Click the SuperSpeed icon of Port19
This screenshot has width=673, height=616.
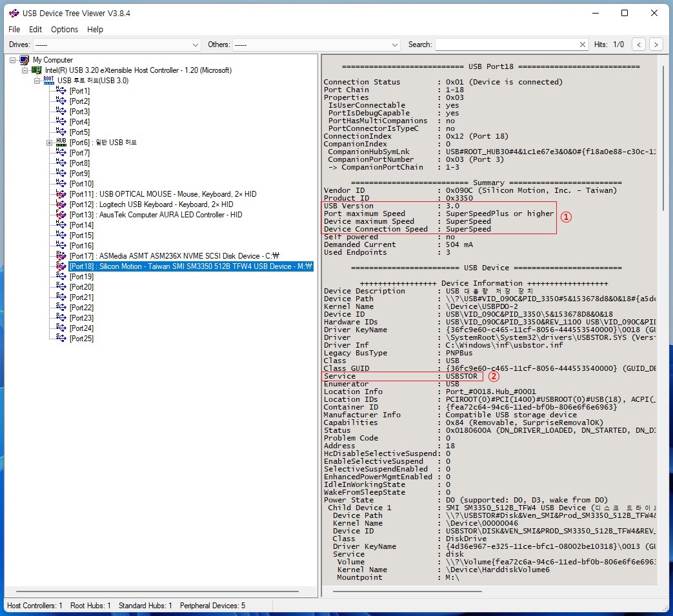click(x=61, y=276)
